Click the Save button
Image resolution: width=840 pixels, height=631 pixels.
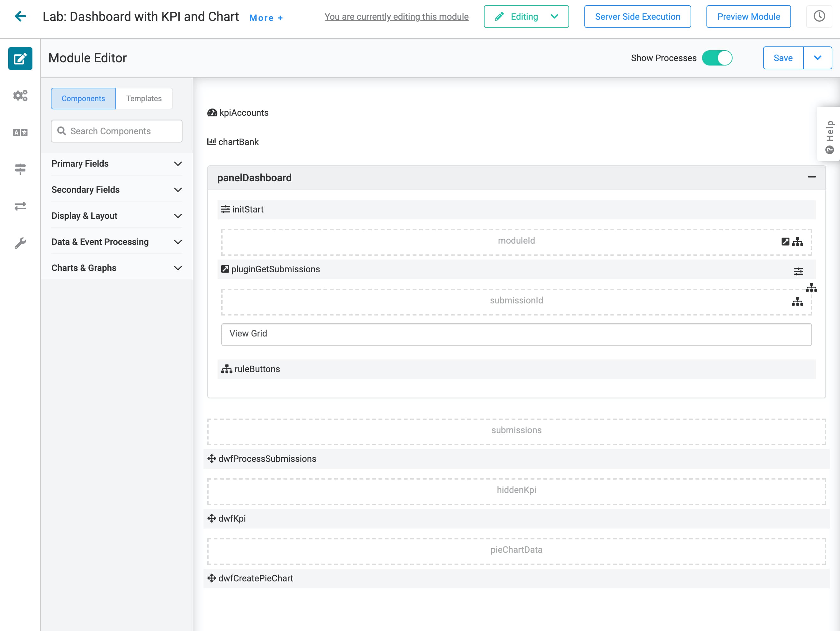click(x=783, y=58)
